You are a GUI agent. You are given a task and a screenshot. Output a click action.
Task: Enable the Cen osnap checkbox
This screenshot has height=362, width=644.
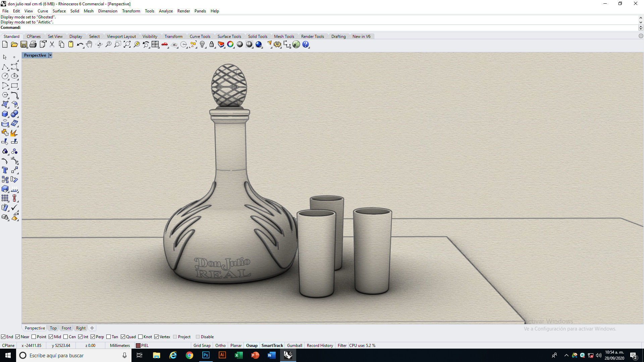(x=66, y=337)
